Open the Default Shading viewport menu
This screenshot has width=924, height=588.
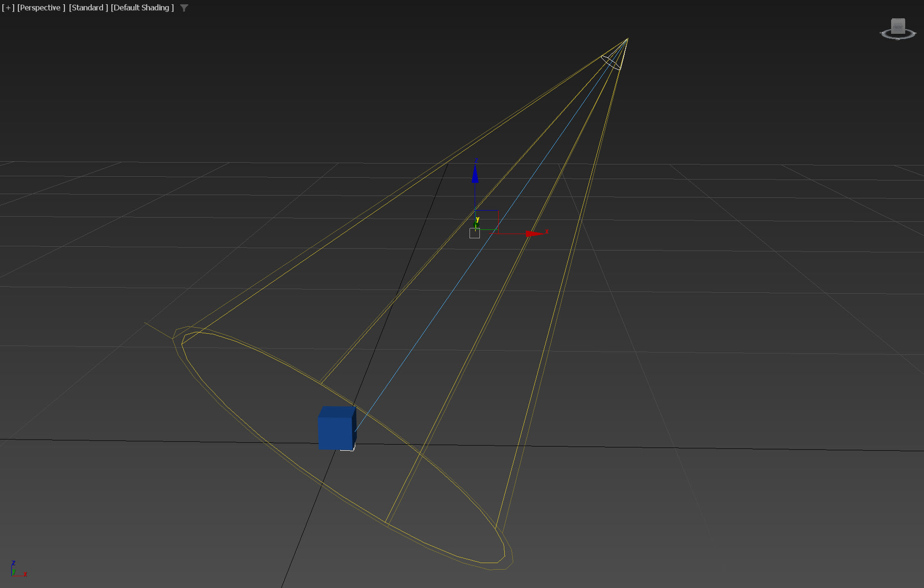coord(142,8)
